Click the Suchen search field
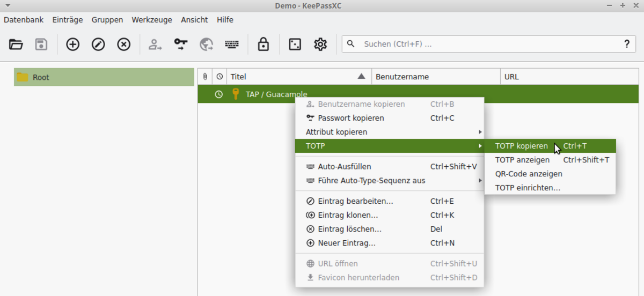Screen dimensions: 644x296 click(x=483, y=44)
